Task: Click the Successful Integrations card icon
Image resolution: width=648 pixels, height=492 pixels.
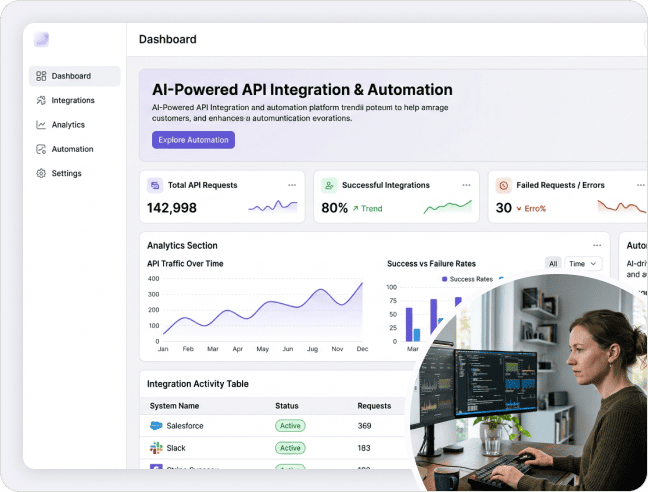Action: (x=329, y=185)
